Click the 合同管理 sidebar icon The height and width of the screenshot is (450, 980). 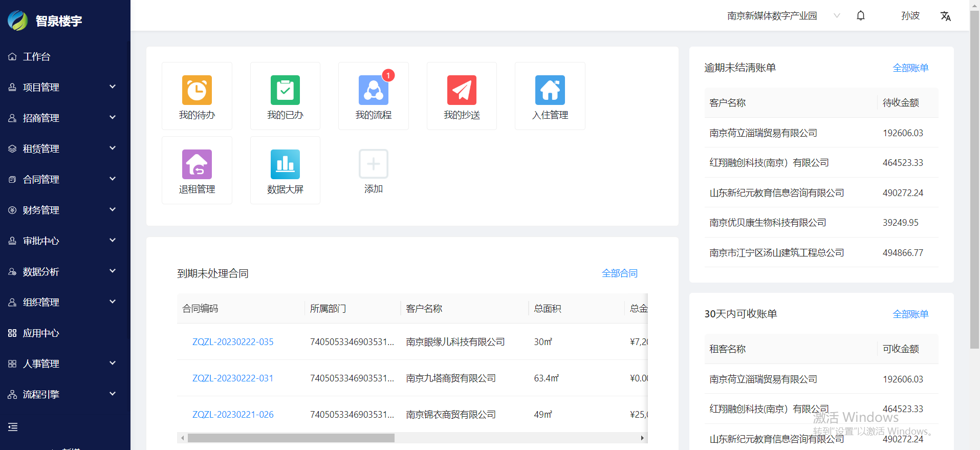12,180
